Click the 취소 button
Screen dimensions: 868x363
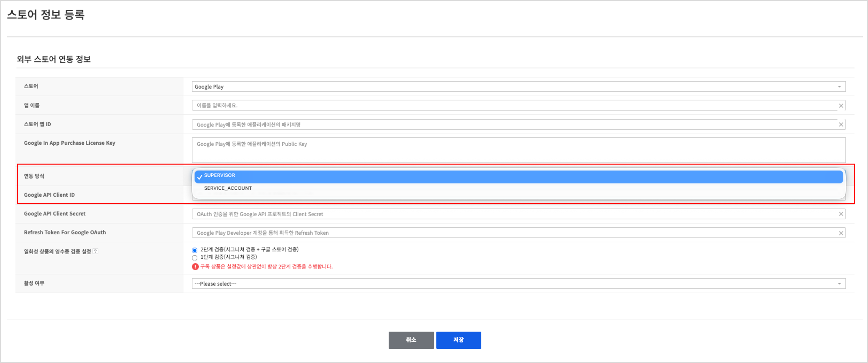(411, 340)
